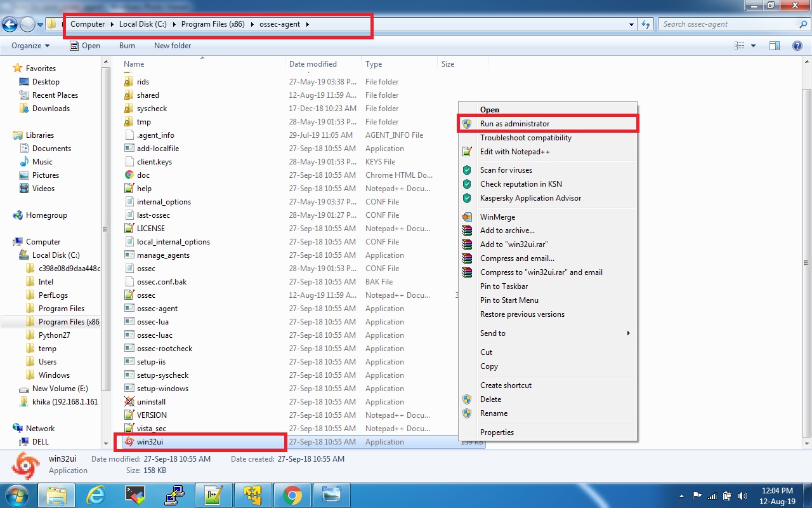Click the Forward navigation arrow
Viewport: 812px width, 508px height.
tap(27, 25)
